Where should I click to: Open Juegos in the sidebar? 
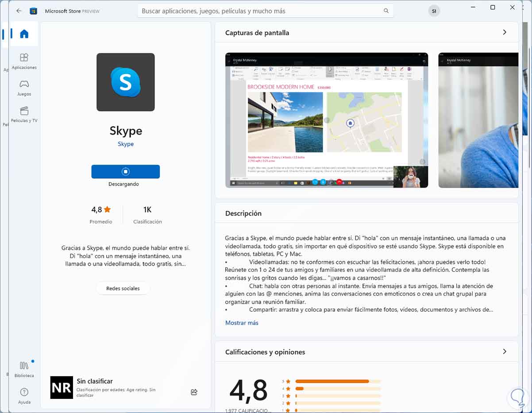point(24,88)
